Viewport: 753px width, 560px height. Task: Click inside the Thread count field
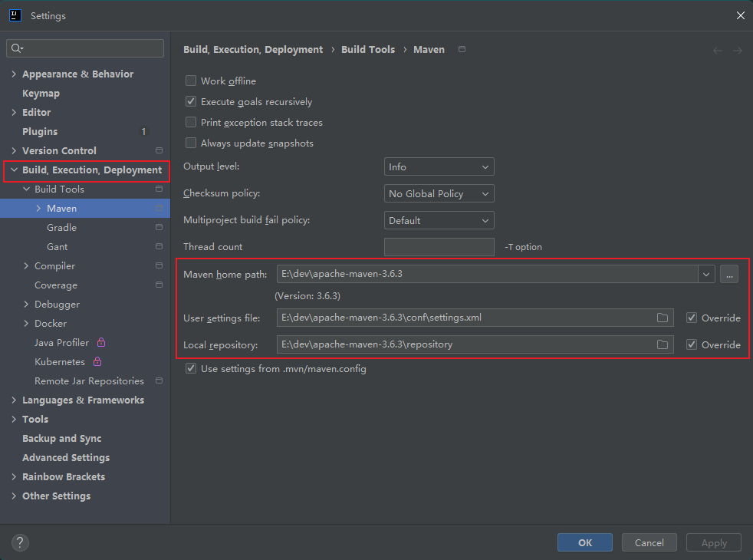tap(439, 246)
